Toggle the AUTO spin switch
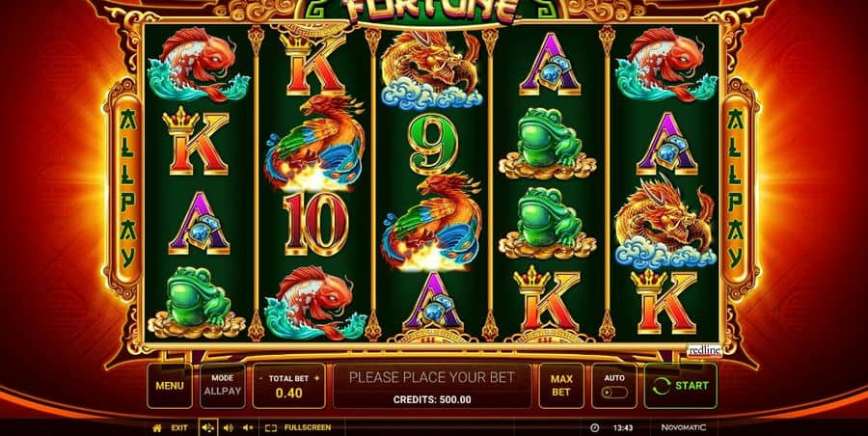The image size is (868, 436). (614, 393)
